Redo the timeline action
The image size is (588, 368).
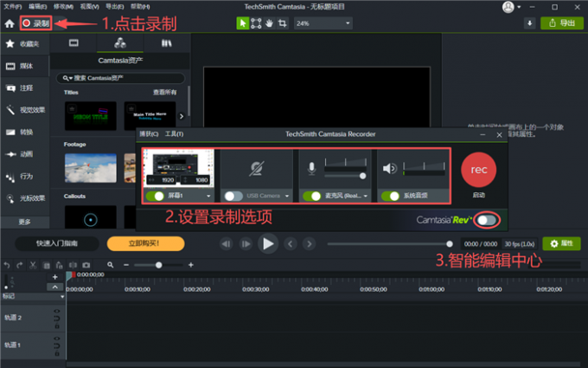click(x=20, y=265)
